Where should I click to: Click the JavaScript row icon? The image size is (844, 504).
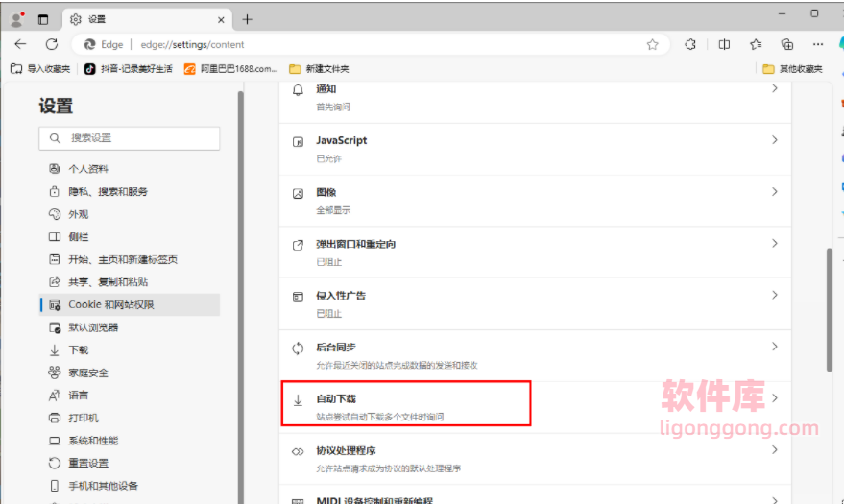point(298,142)
